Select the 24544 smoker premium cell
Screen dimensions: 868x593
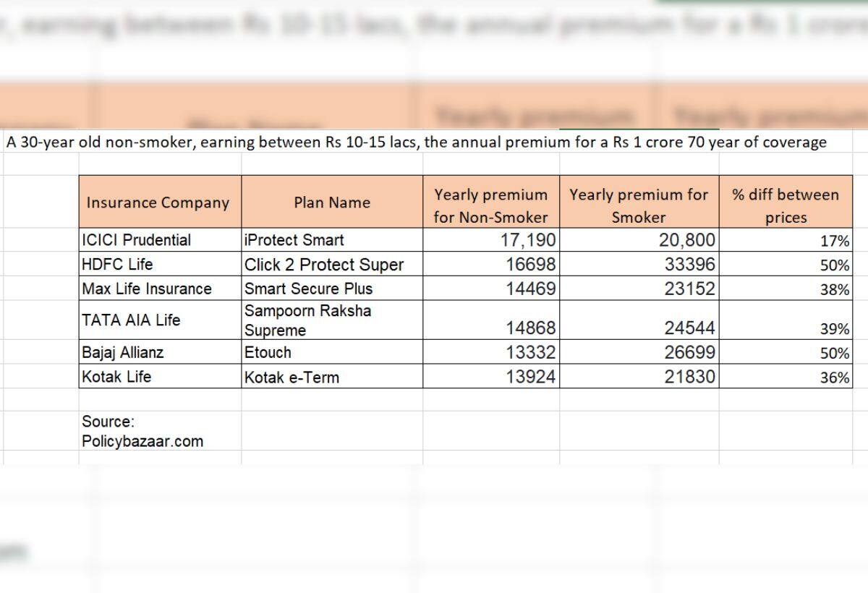(639, 320)
